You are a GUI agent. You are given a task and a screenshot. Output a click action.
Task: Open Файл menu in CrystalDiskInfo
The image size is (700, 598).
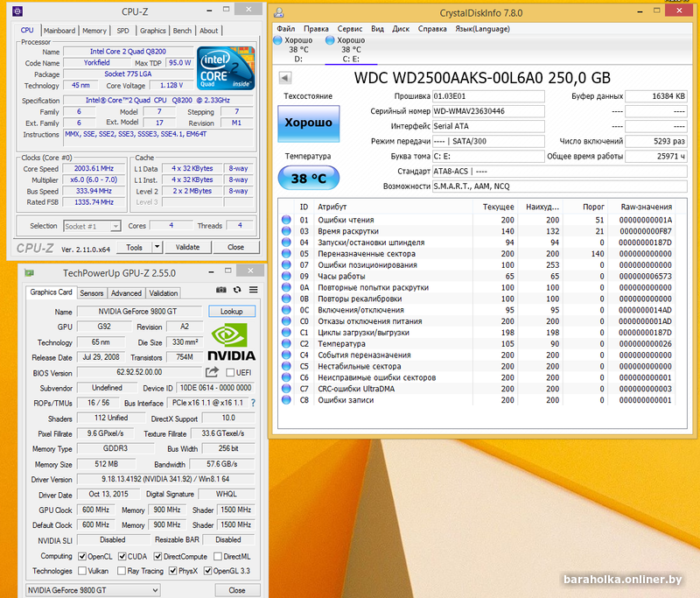[286, 29]
